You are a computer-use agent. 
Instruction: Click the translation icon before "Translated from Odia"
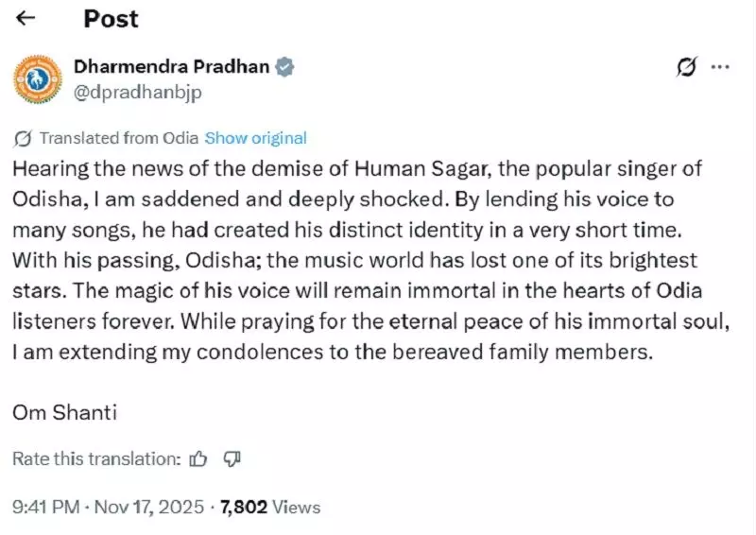click(23, 138)
